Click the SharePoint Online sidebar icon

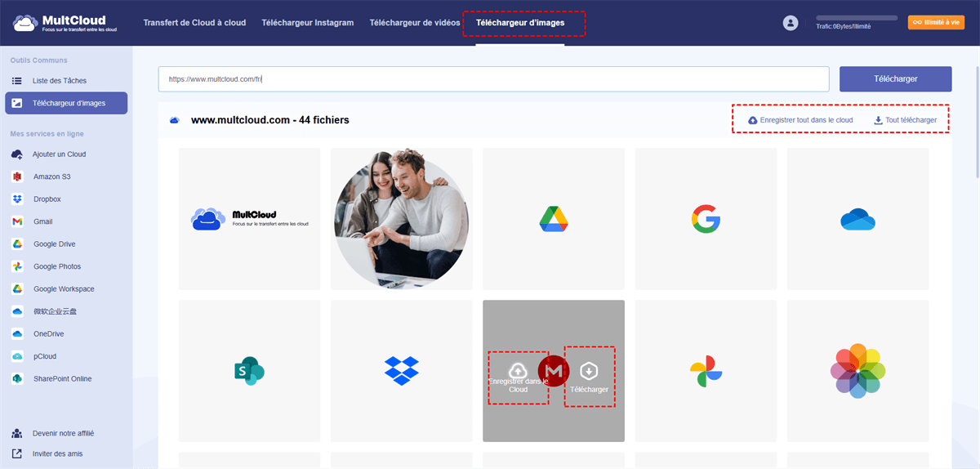pos(16,379)
